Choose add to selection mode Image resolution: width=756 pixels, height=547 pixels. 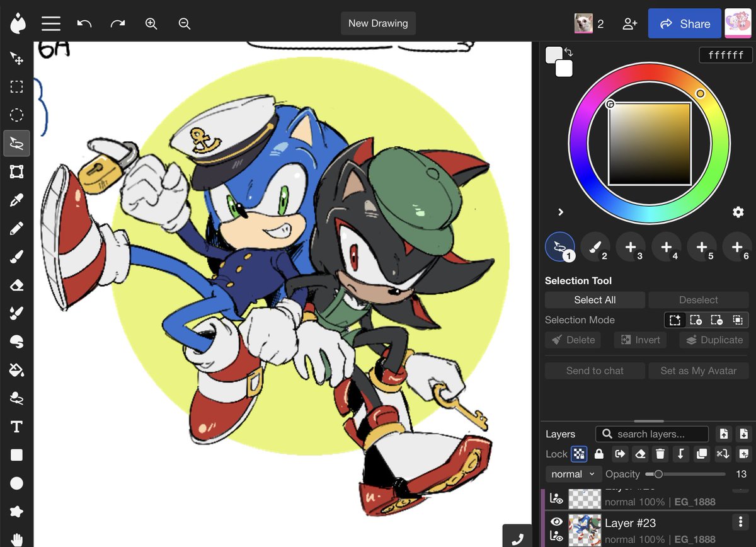coord(696,320)
